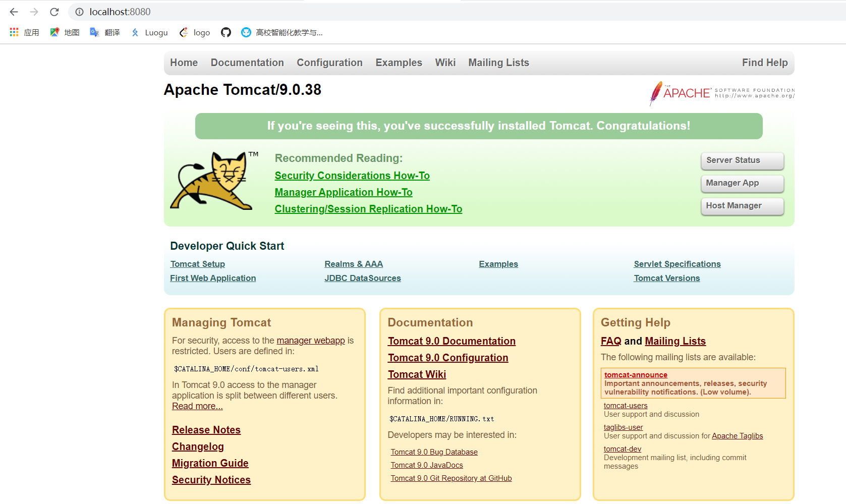This screenshot has height=504, width=846.
Task: Open the Luogu bookmark
Action: pyautogui.click(x=149, y=32)
